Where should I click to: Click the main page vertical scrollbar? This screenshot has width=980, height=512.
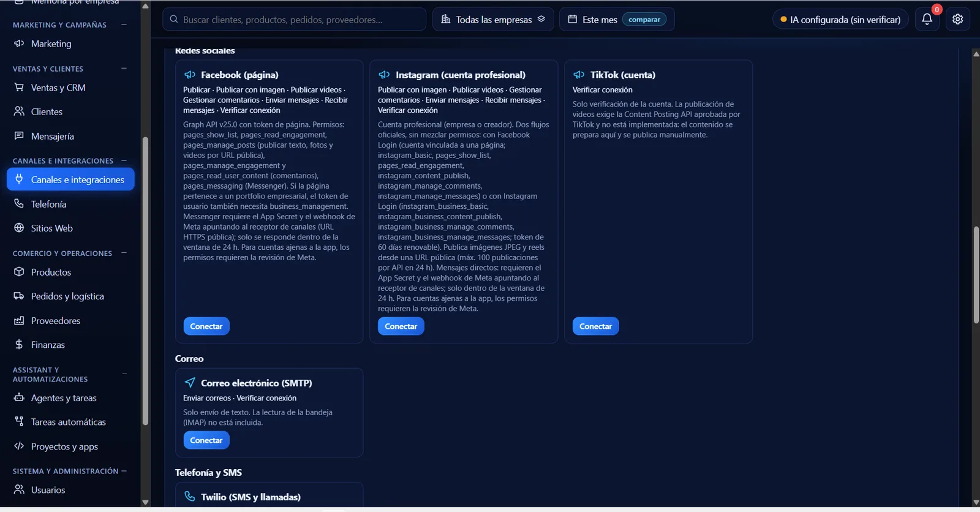click(976, 275)
